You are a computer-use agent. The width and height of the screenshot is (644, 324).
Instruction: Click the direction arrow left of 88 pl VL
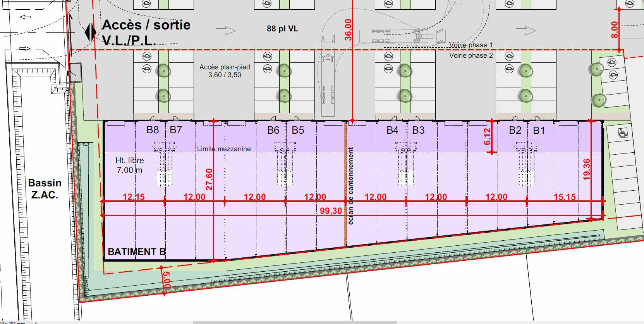point(225,31)
